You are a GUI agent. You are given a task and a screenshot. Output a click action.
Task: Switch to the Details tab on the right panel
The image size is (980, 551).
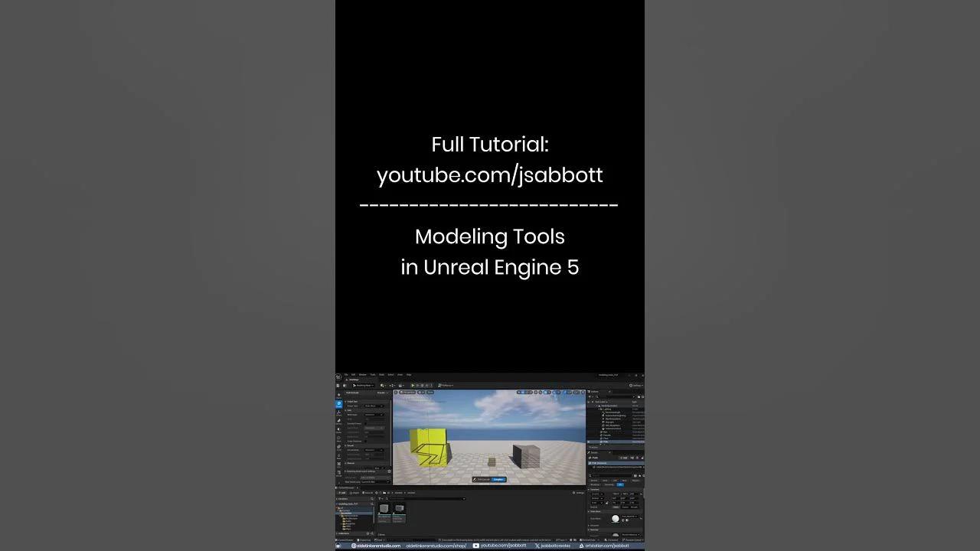[x=592, y=452]
